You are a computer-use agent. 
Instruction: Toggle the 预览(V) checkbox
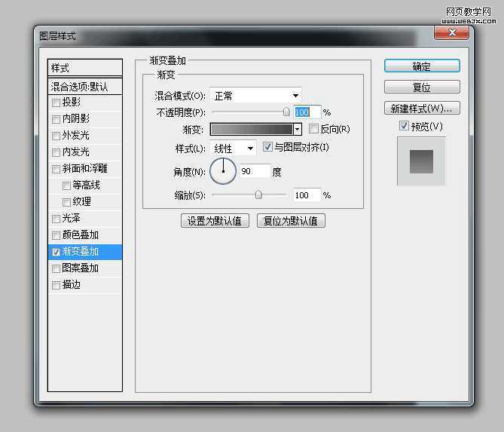pyautogui.click(x=404, y=126)
